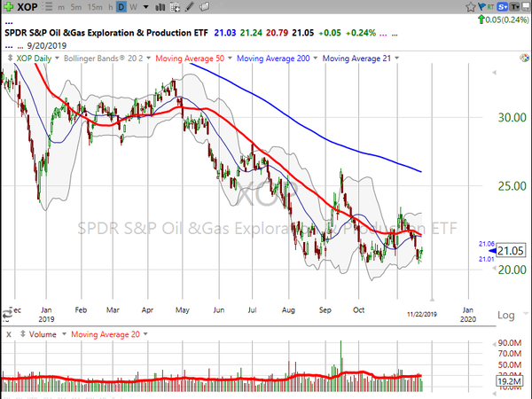
Task: Open the color wheel chart settings icon
Action: pyautogui.click(x=524, y=58)
